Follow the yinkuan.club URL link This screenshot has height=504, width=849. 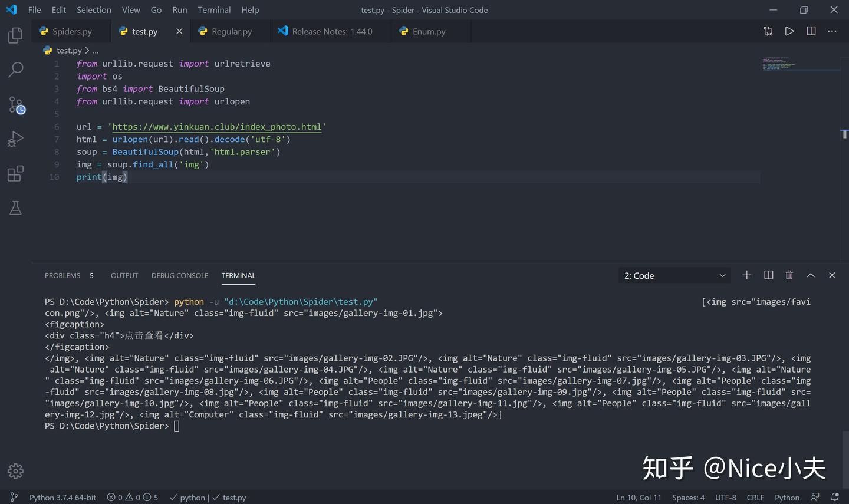[216, 126]
